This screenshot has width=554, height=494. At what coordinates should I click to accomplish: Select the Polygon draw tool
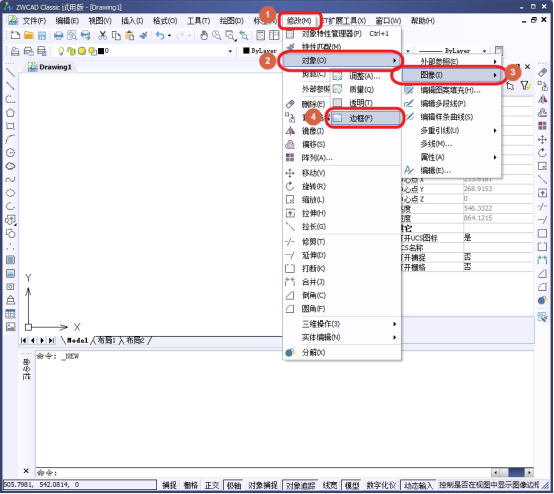point(10,113)
